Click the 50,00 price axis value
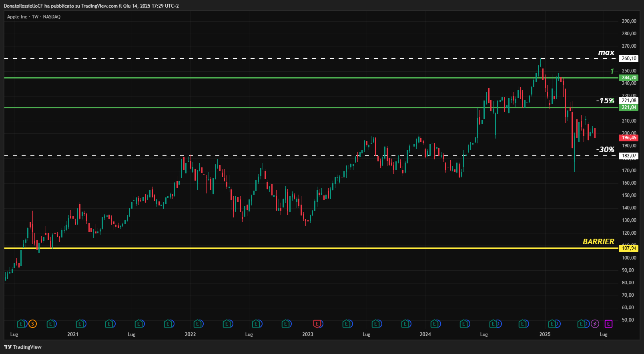 [x=629, y=320]
